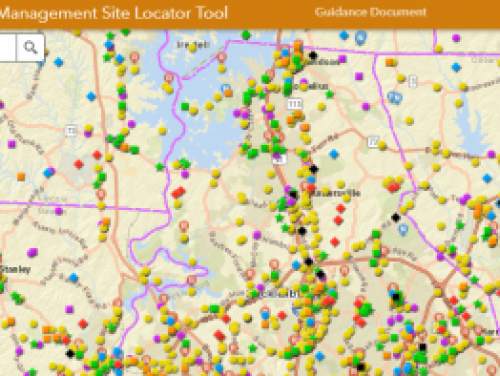Select purple square marker right of Davidson label

[x=342, y=59]
